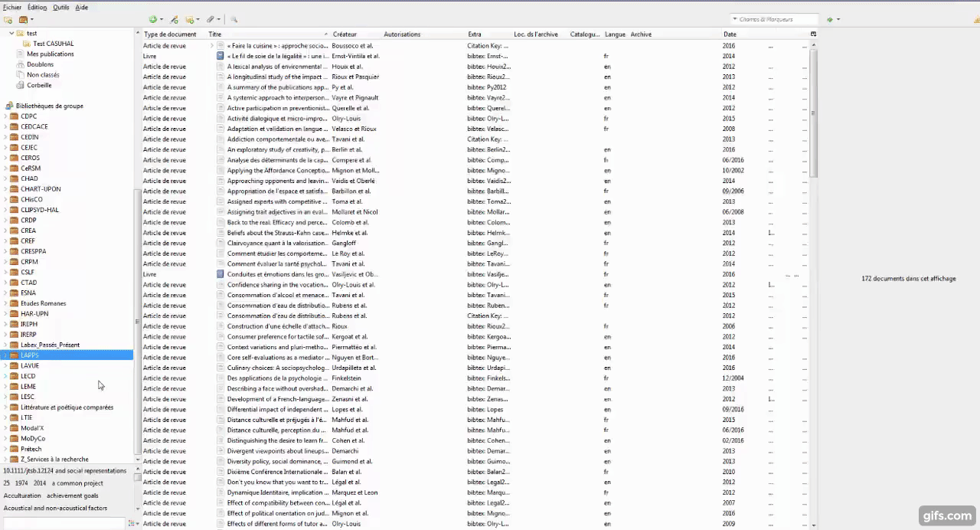980x530 pixels.
Task: Open the New Item dropdown arrow
Action: (161, 19)
